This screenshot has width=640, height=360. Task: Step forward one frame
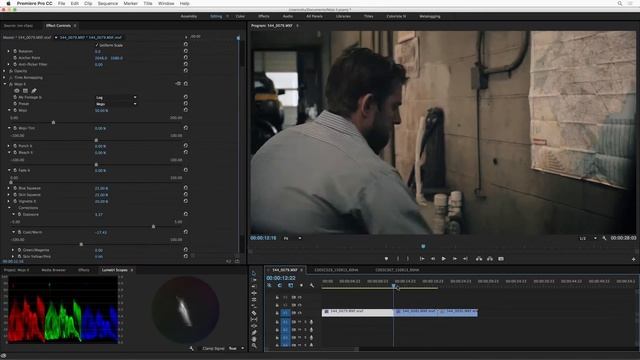pos(455,259)
